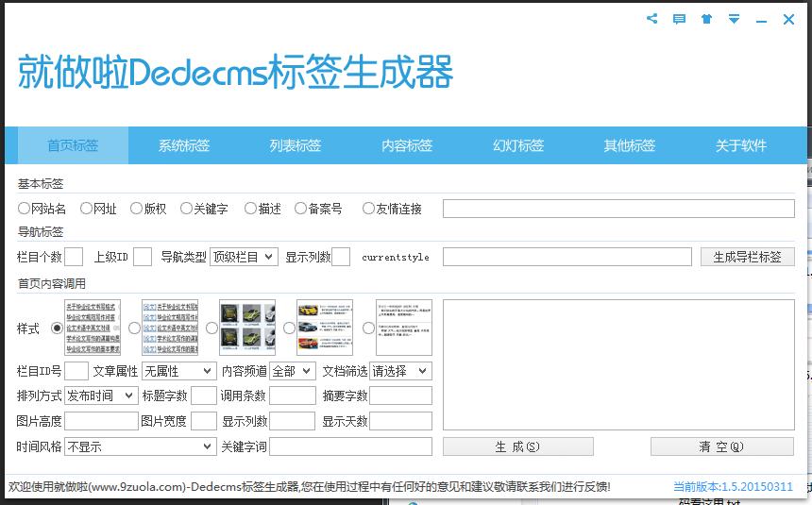
Task: Select the text-summary style radio
Action: pyautogui.click(x=368, y=328)
